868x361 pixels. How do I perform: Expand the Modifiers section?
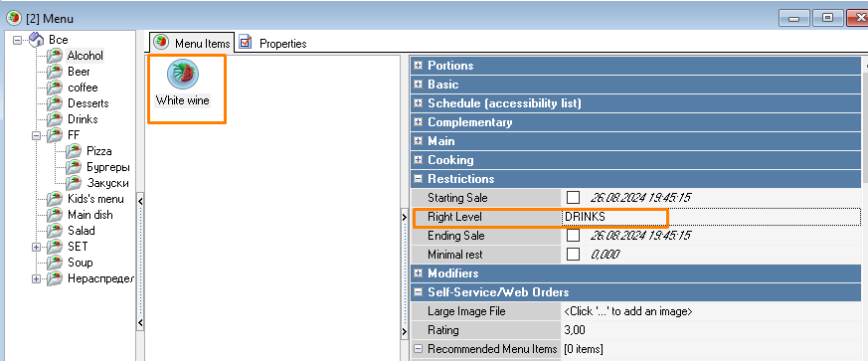[x=419, y=272]
